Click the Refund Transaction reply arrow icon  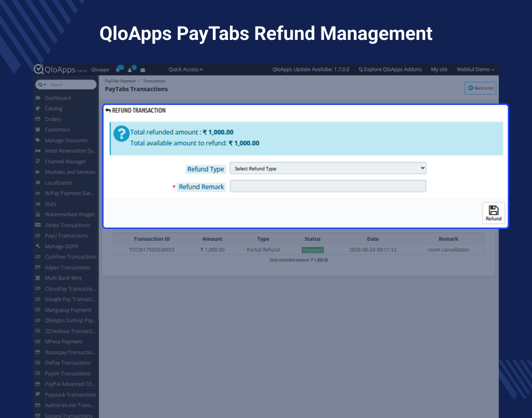[x=108, y=110]
